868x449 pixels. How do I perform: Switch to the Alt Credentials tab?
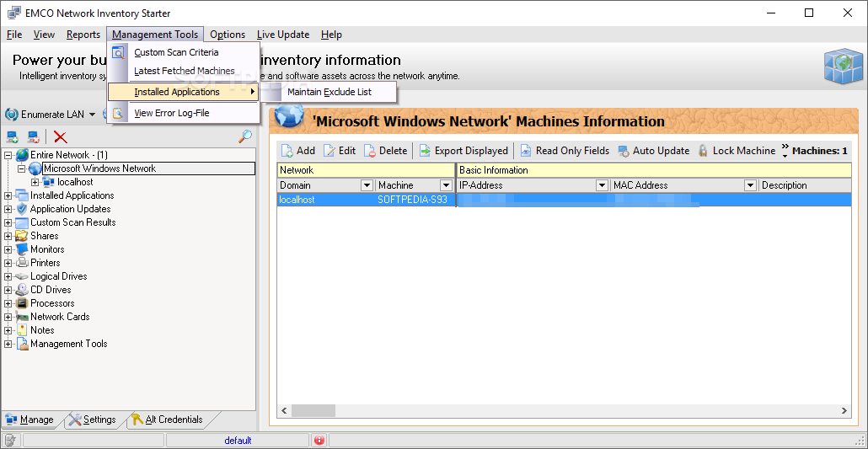167,420
